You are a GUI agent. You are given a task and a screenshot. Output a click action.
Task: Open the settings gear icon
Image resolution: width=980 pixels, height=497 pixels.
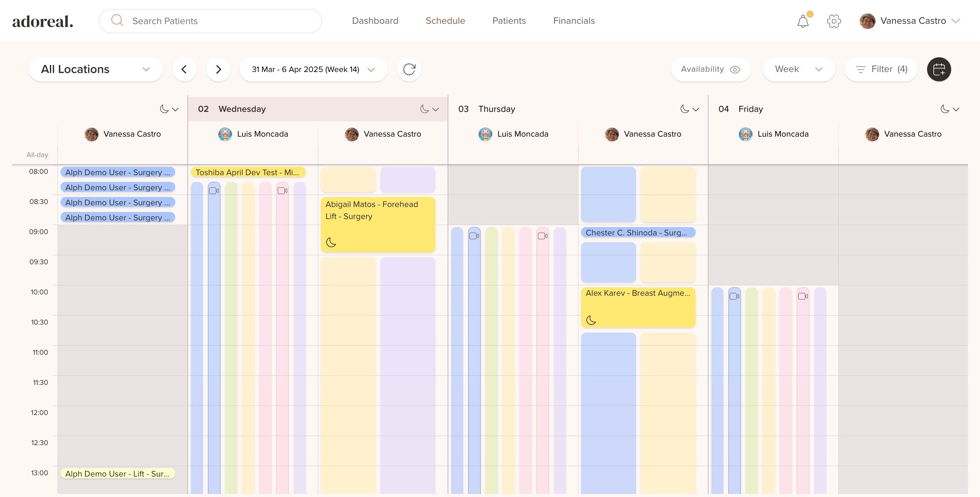[834, 21]
